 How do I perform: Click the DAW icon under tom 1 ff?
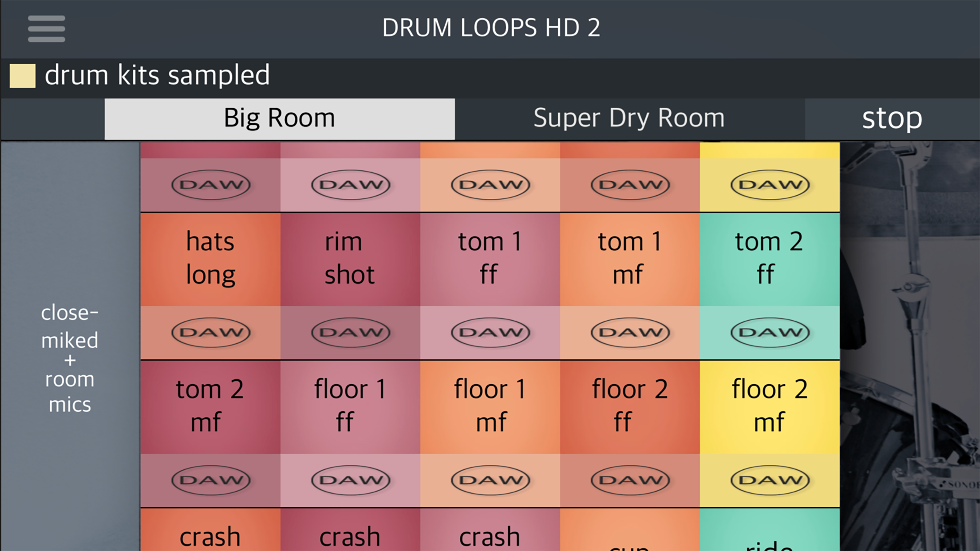pos(490,332)
